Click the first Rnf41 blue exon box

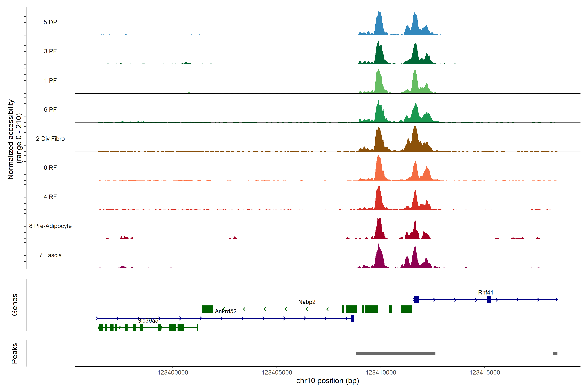pyautogui.click(x=416, y=300)
